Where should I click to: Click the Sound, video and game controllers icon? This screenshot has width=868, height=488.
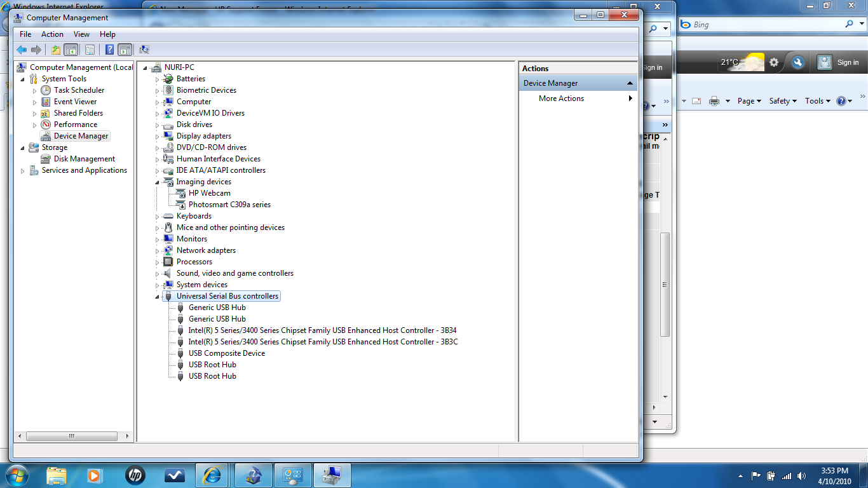pyautogui.click(x=168, y=273)
